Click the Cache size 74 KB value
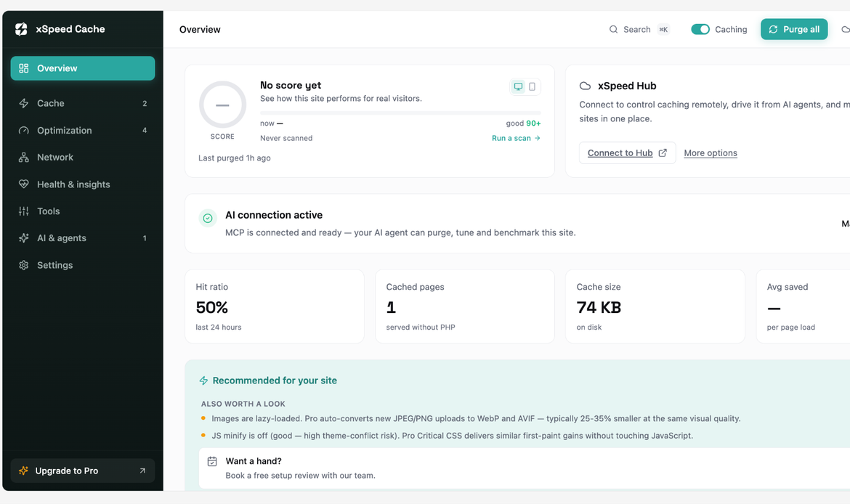The height and width of the screenshot is (504, 850). (599, 307)
